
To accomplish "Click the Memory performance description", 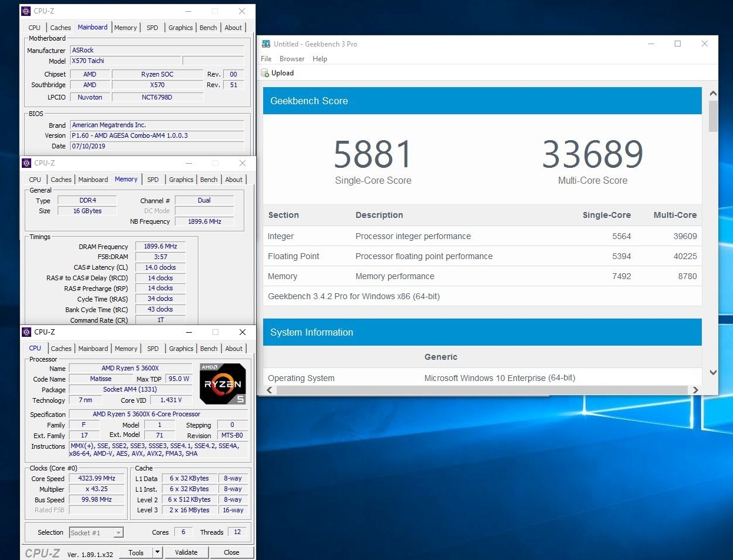I will (x=395, y=276).
